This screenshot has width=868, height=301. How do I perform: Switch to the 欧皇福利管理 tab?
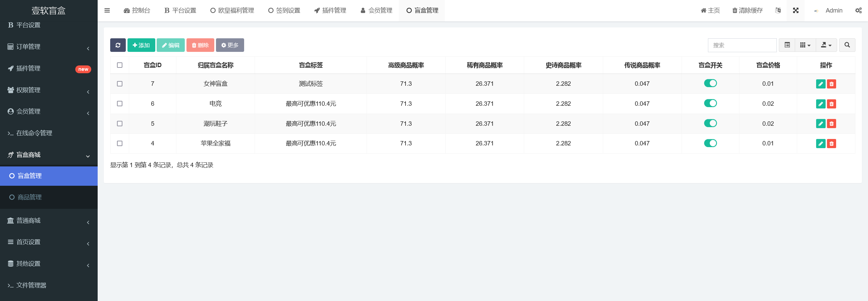click(x=232, y=11)
